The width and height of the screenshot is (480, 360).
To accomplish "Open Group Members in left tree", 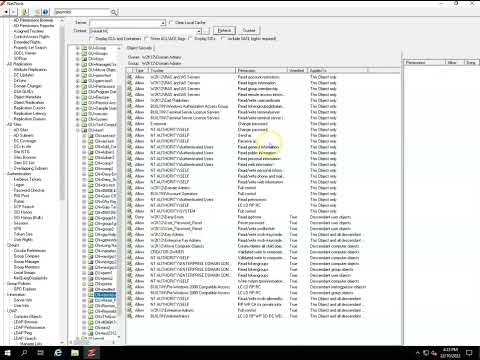I will [x=27, y=267].
